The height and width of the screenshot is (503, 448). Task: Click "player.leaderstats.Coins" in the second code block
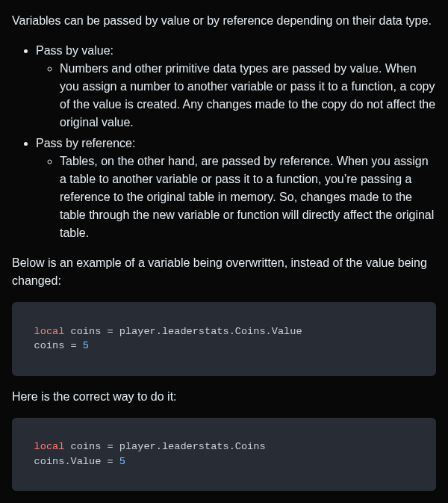[x=192, y=447]
